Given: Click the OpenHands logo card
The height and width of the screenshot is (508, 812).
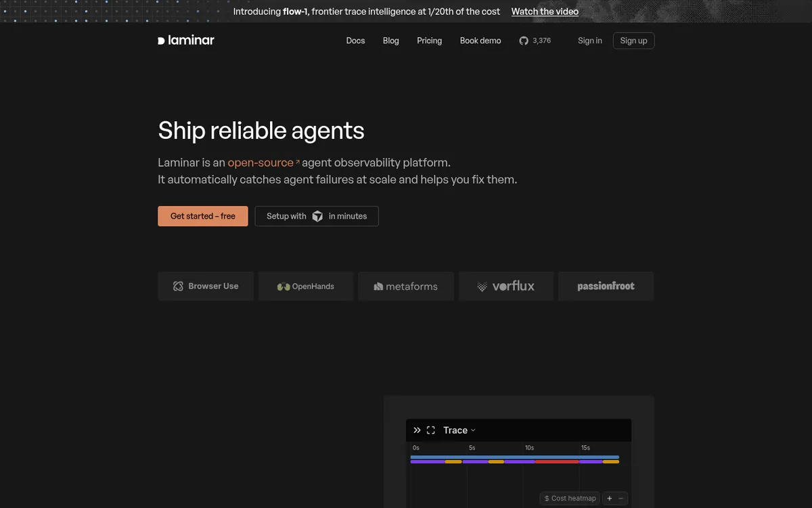Looking at the screenshot, I should pos(306,286).
